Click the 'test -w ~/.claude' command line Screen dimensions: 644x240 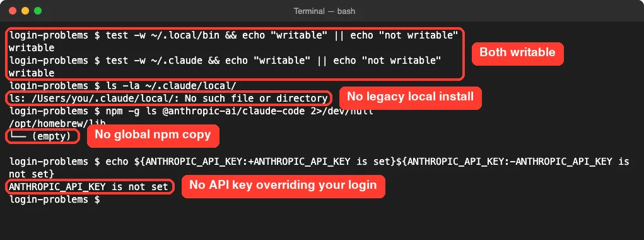[x=225, y=61]
